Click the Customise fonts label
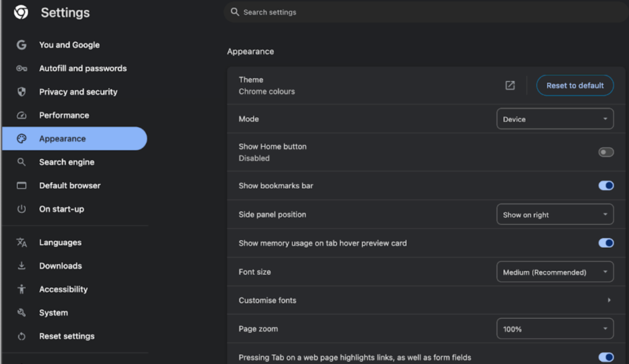629x364 pixels. tap(268, 300)
